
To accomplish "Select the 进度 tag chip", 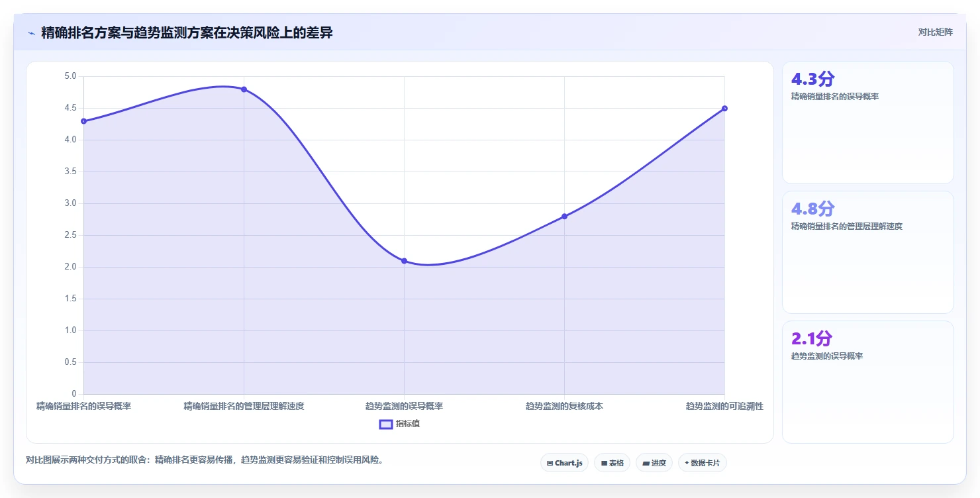I will pyautogui.click(x=654, y=463).
